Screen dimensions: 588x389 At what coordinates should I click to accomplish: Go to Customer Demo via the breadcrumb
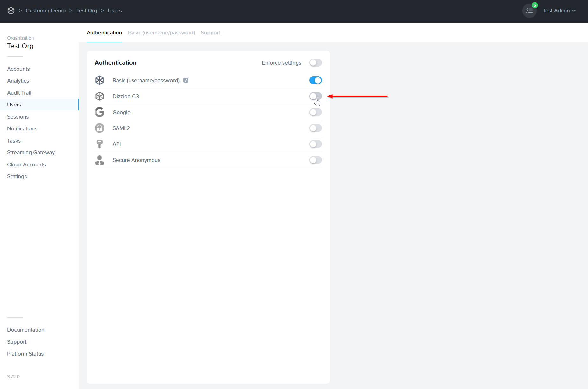[x=46, y=11]
